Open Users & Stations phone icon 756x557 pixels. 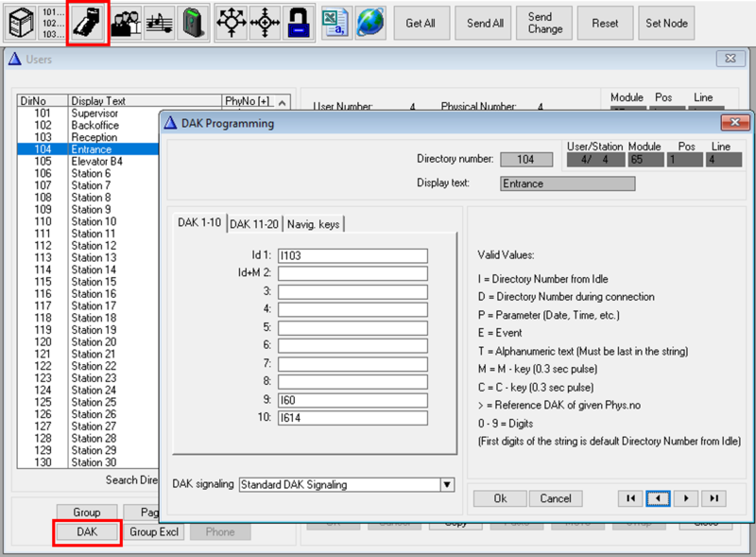click(x=88, y=23)
